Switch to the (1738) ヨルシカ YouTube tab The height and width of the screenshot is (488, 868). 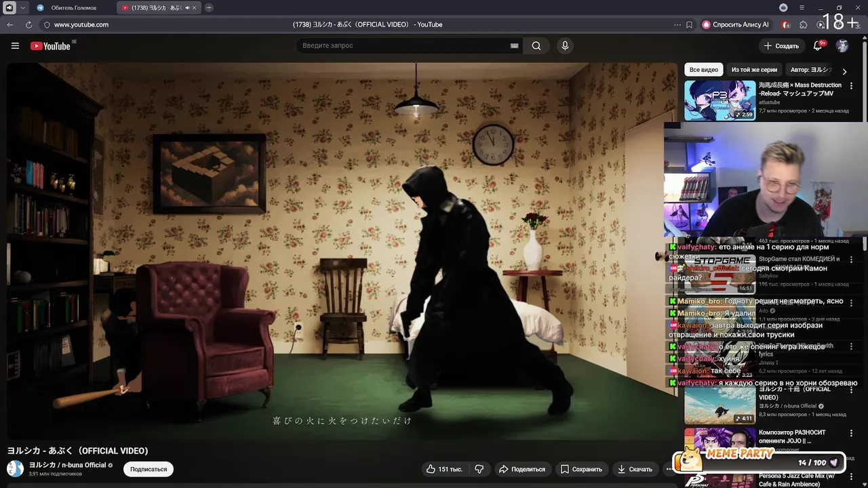pyautogui.click(x=158, y=7)
